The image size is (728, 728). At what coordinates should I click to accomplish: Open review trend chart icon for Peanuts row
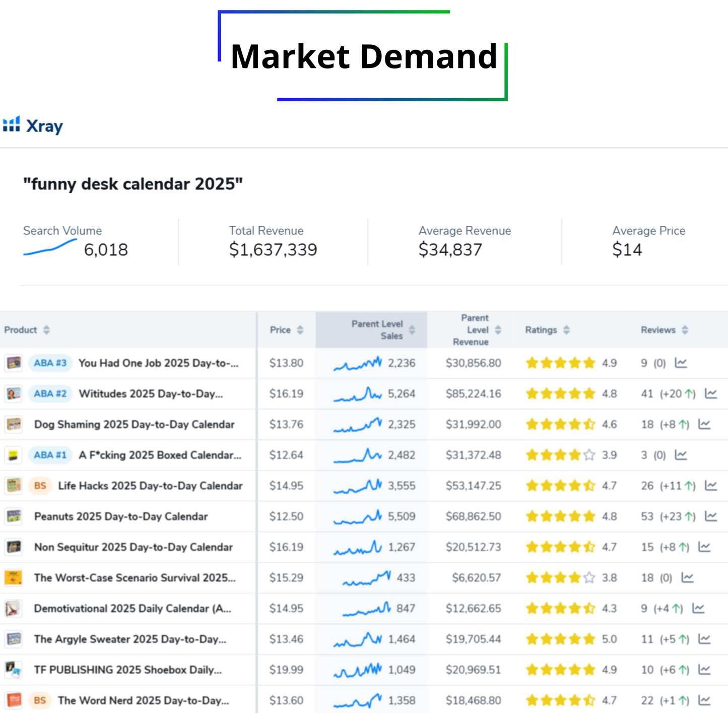pyautogui.click(x=711, y=516)
